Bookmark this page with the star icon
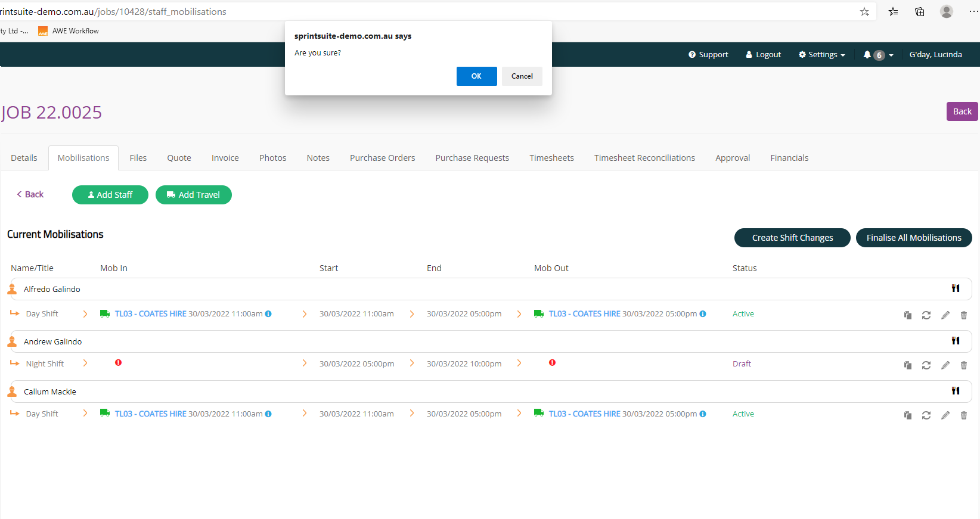The width and height of the screenshot is (980, 519). click(x=864, y=11)
